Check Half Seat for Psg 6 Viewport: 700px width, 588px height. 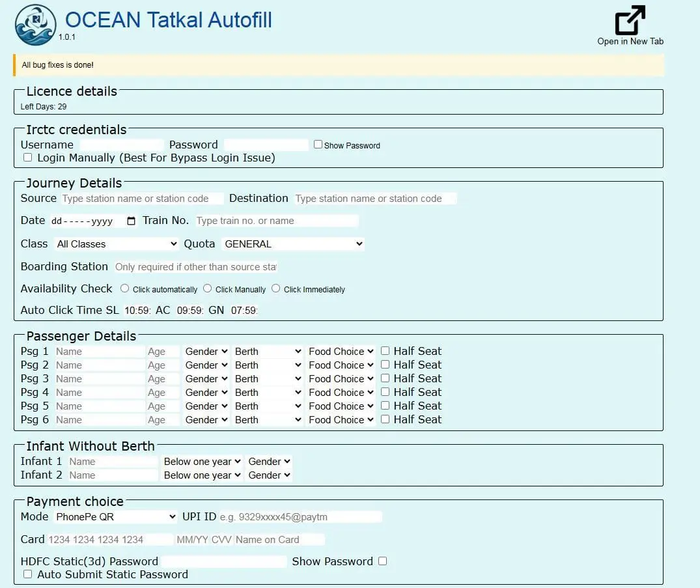coord(385,419)
